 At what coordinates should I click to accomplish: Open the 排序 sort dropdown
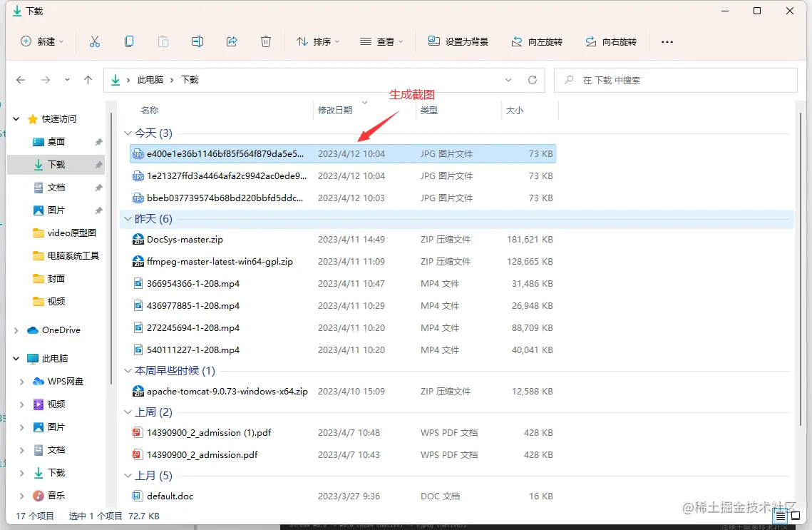[317, 41]
